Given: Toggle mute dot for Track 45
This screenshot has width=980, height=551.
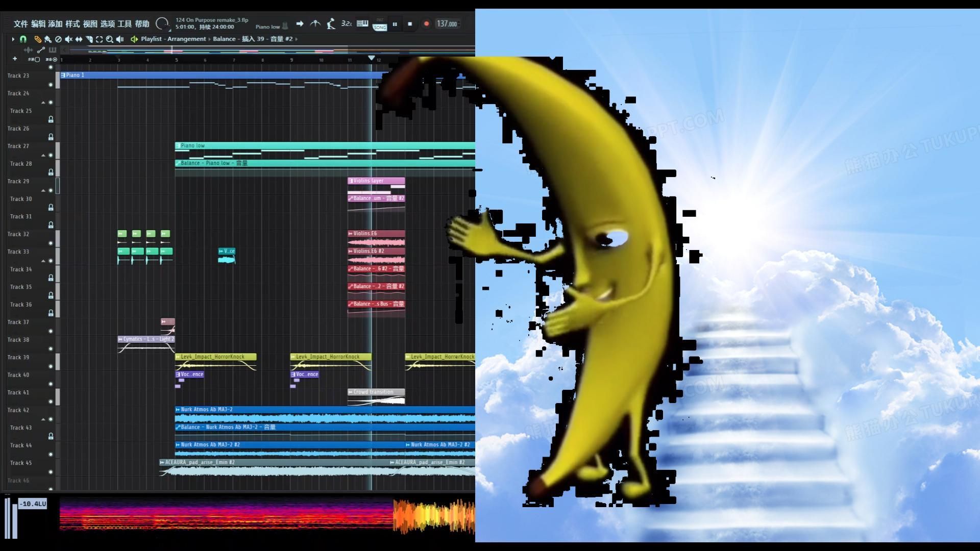Looking at the screenshot, I should (x=51, y=472).
